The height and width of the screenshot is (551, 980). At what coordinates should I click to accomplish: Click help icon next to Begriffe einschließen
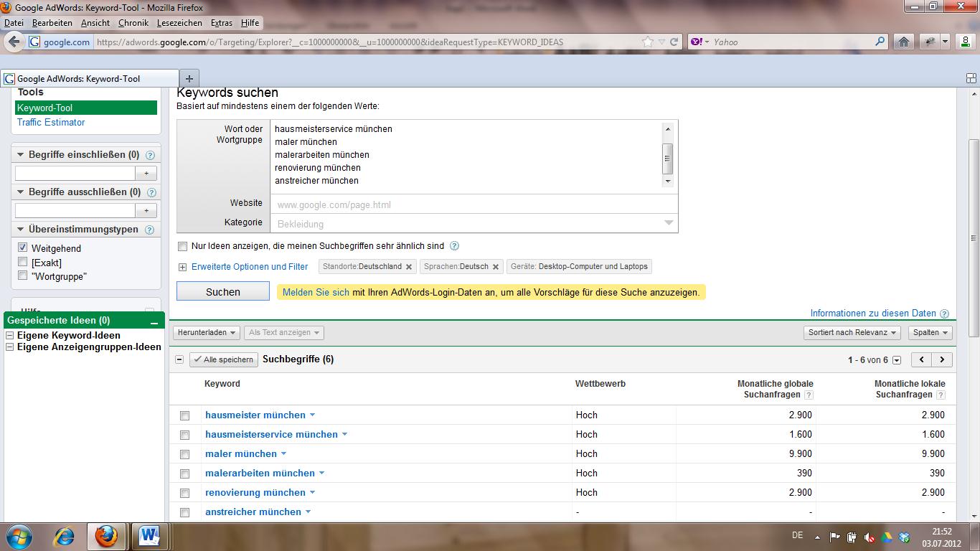(x=150, y=155)
